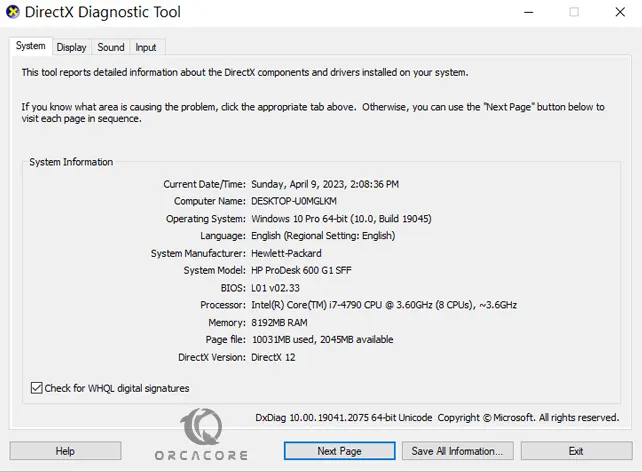Click the System Model label
Screen dimensions: 642x472
point(215,270)
